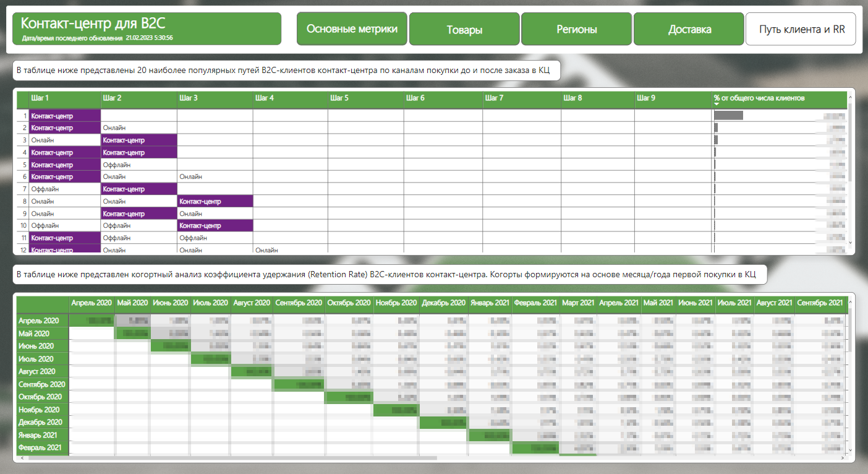Switch to the Товары page
Viewport: 868px width, 474px height.
pyautogui.click(x=464, y=29)
